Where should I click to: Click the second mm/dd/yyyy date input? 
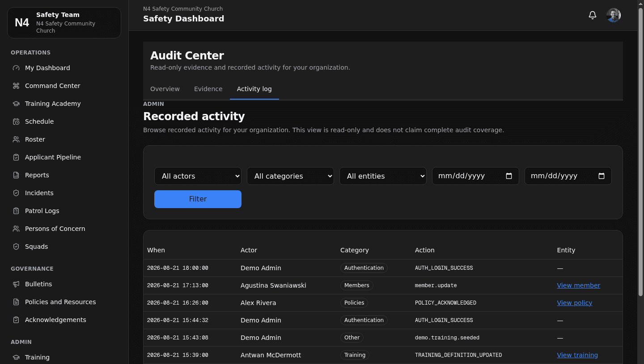pos(568,176)
